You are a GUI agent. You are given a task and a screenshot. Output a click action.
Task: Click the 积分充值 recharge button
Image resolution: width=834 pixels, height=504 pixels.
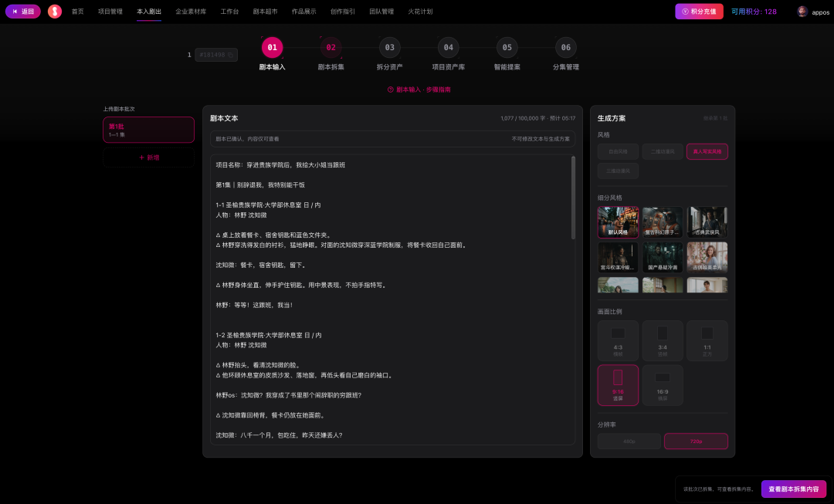[699, 11]
